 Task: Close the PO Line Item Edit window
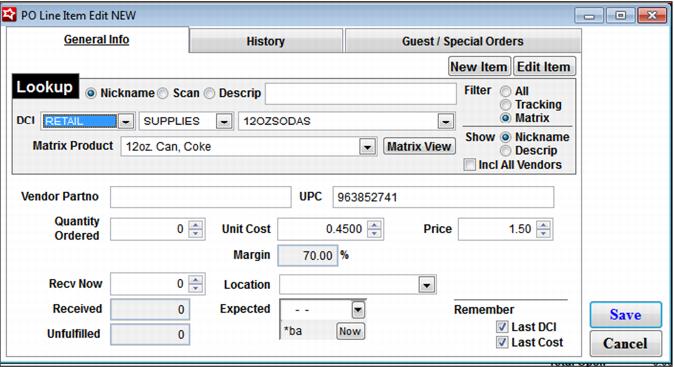(652, 16)
